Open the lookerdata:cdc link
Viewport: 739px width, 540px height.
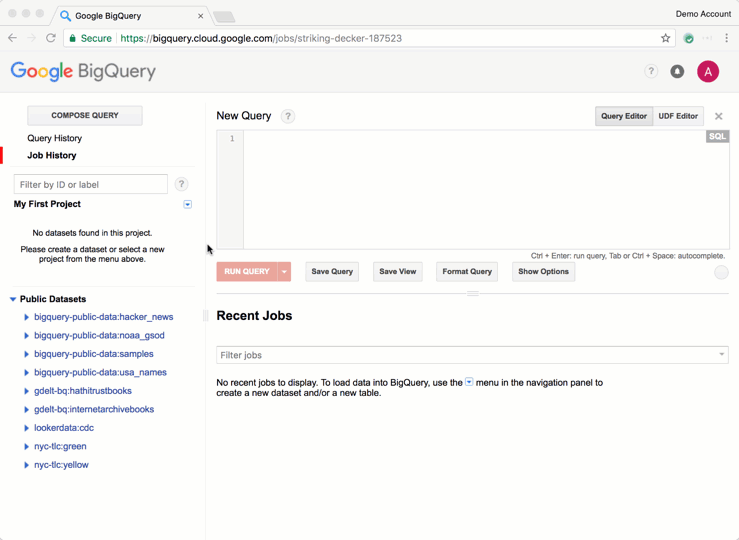pyautogui.click(x=64, y=428)
